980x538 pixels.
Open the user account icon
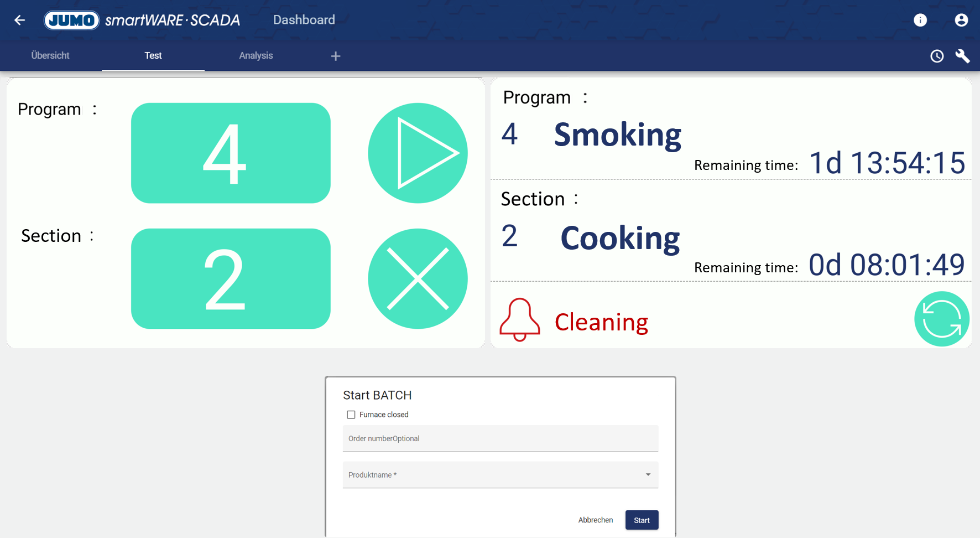[961, 20]
